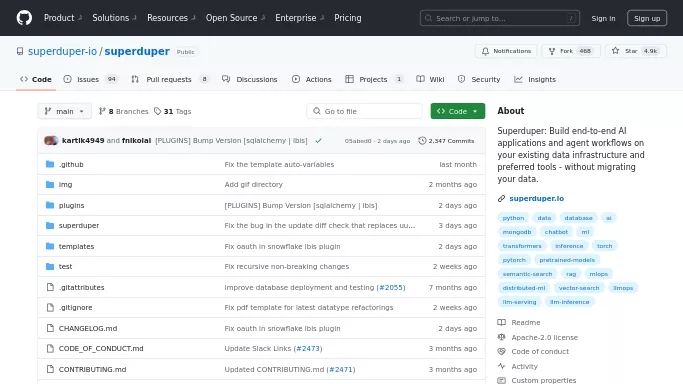Viewport: 683px width, 384px height.
Task: Open the .gitignore file
Action: (75, 307)
